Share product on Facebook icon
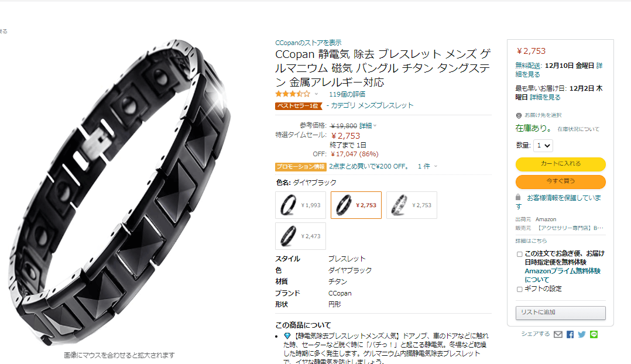The image size is (631, 364). pos(570,335)
